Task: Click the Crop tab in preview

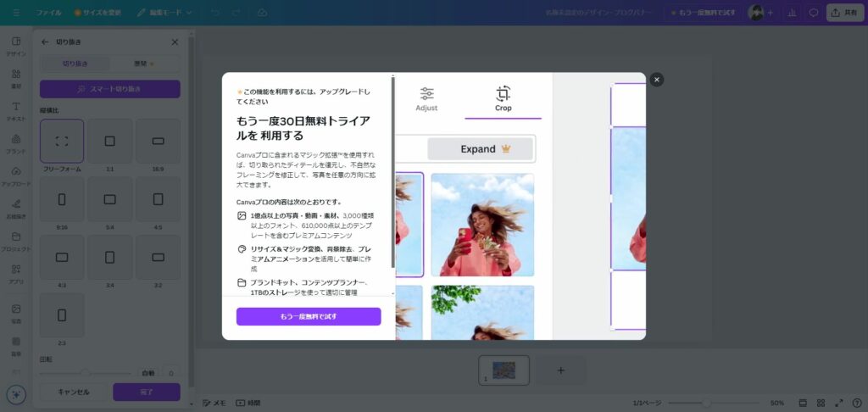Action: click(504, 100)
